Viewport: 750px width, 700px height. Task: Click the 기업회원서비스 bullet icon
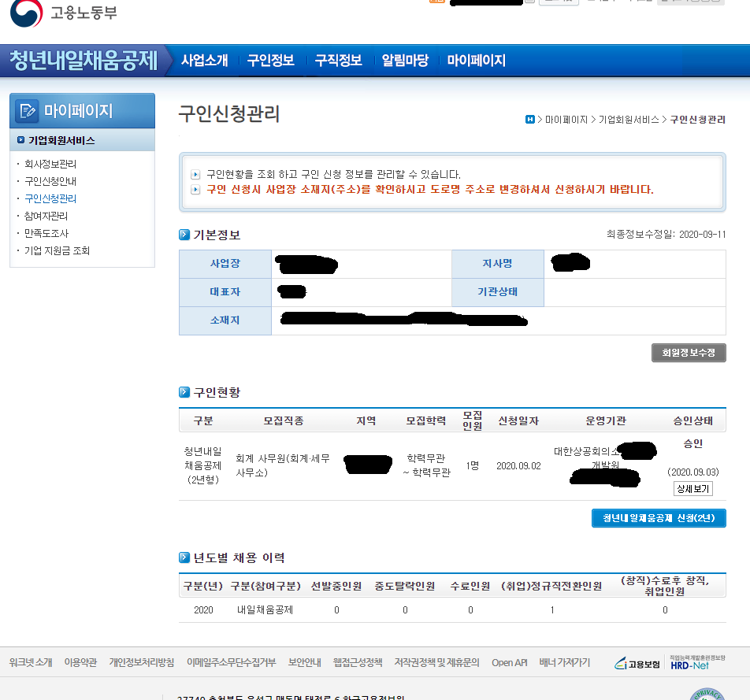[x=20, y=140]
